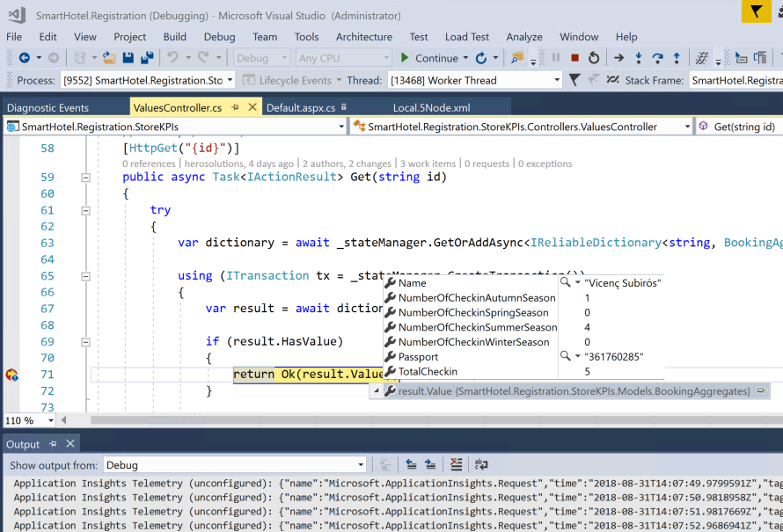
Task: Click the 3 work items CodeLens link
Action: [428, 164]
